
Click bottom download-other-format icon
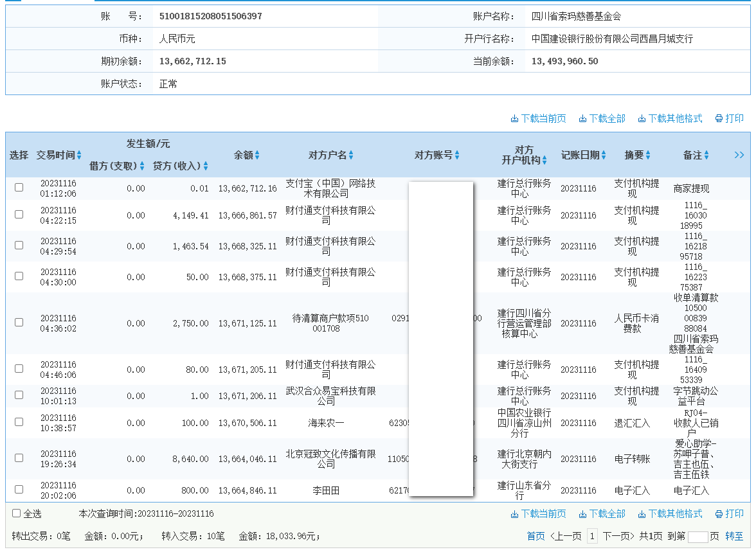642,514
